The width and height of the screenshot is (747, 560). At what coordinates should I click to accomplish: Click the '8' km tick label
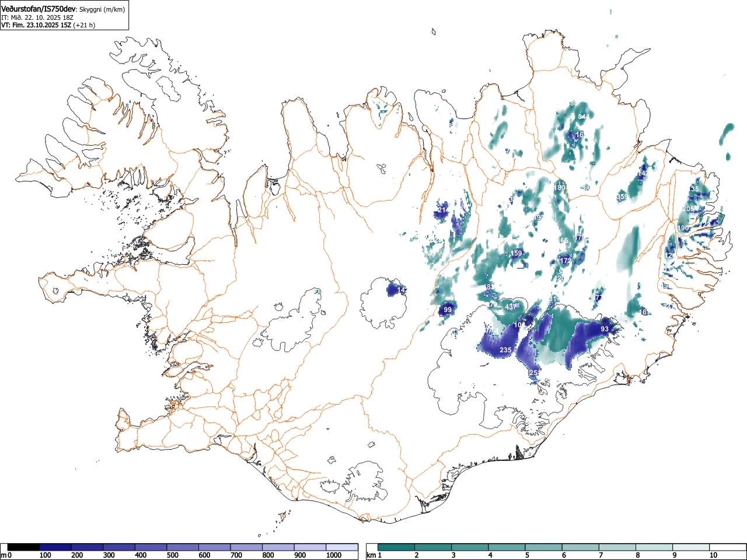point(637,555)
